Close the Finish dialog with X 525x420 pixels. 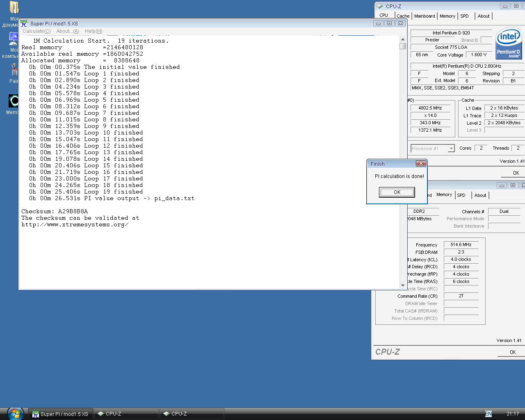click(421, 164)
